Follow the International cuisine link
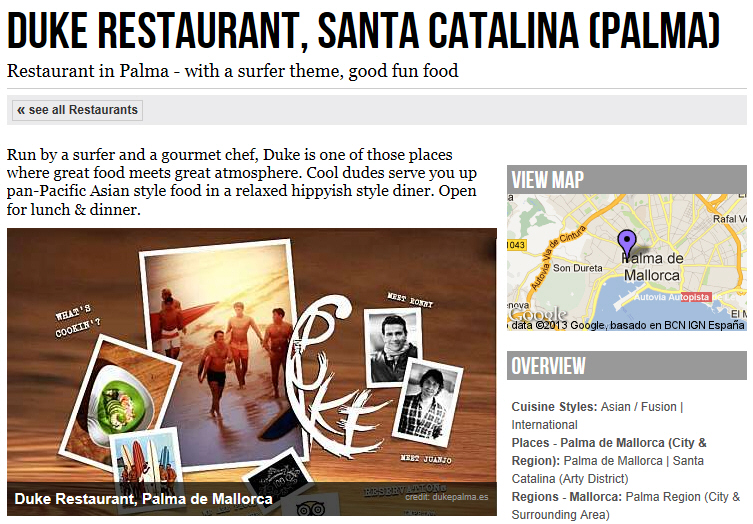Image resolution: width=753 pixels, height=524 pixels. (544, 425)
